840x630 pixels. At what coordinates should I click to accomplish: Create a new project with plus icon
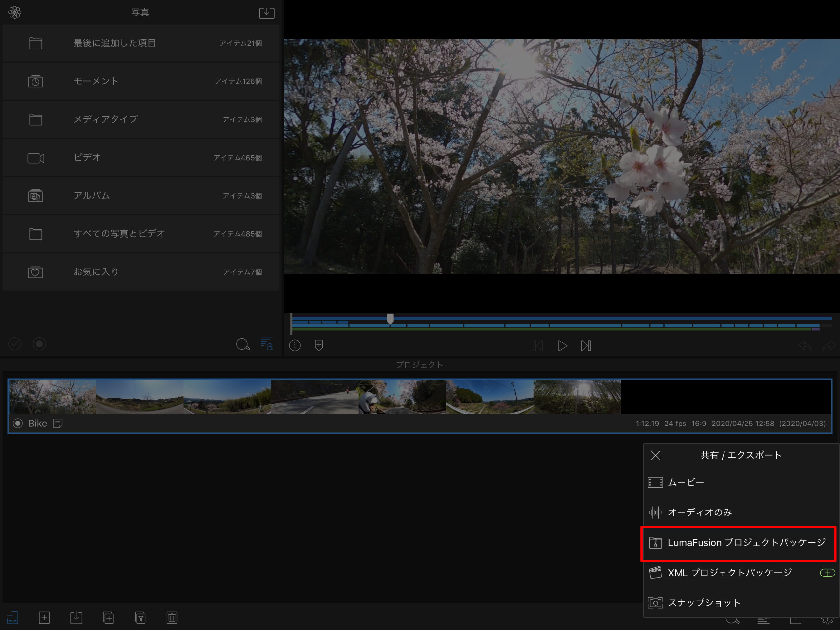(x=44, y=618)
